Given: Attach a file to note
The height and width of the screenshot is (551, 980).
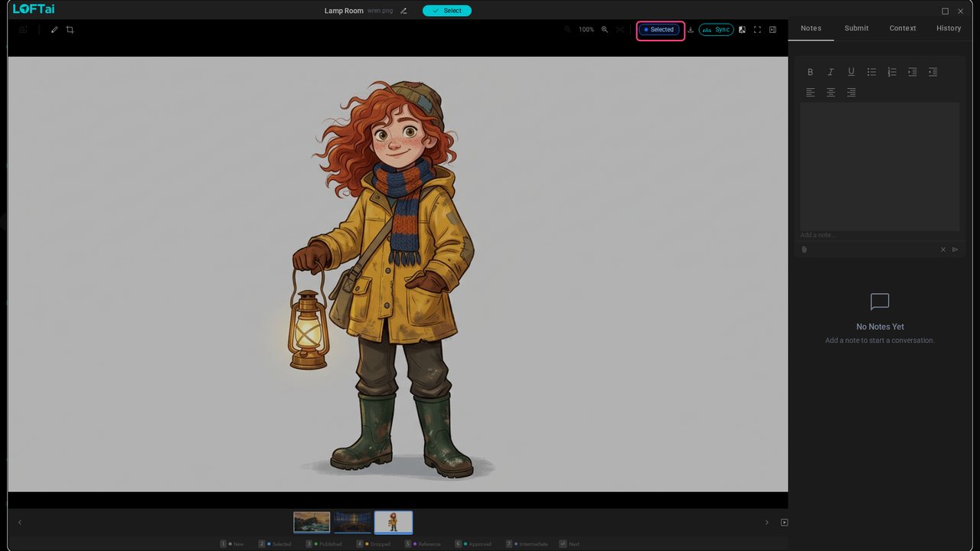Looking at the screenshot, I should [x=804, y=249].
